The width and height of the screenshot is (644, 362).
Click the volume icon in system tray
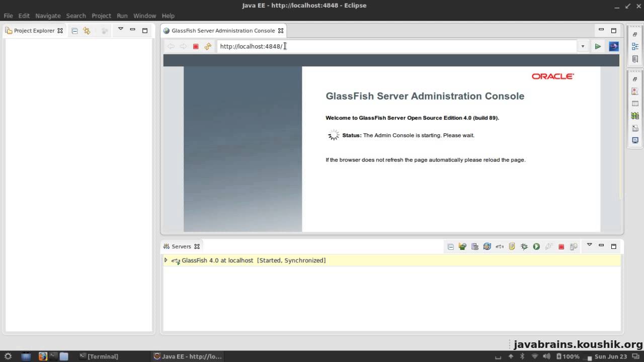pyautogui.click(x=546, y=356)
